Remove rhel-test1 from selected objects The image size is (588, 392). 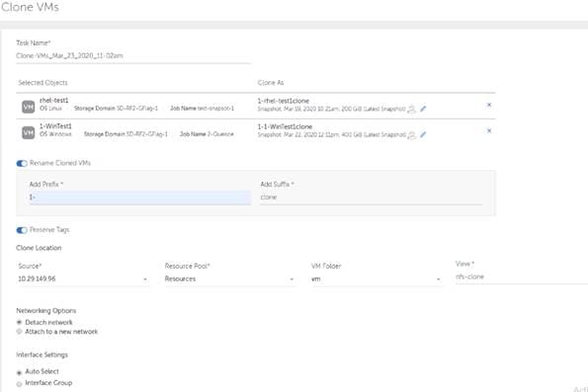coord(489,105)
